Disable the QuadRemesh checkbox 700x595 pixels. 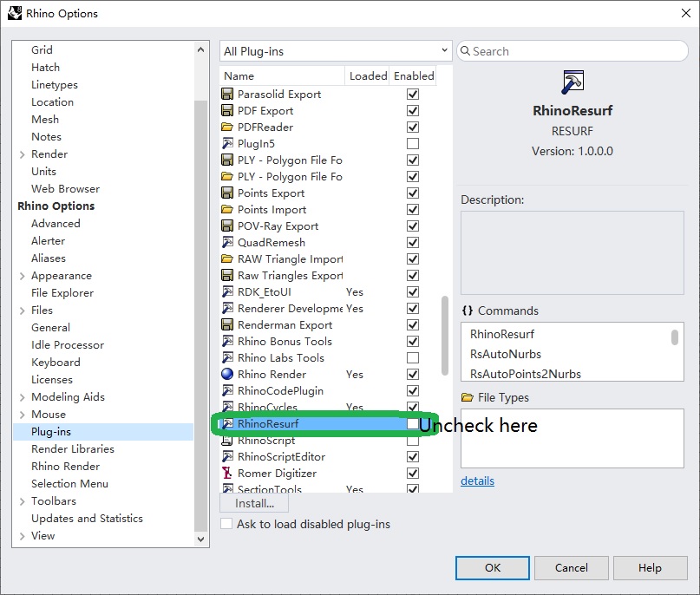point(413,242)
